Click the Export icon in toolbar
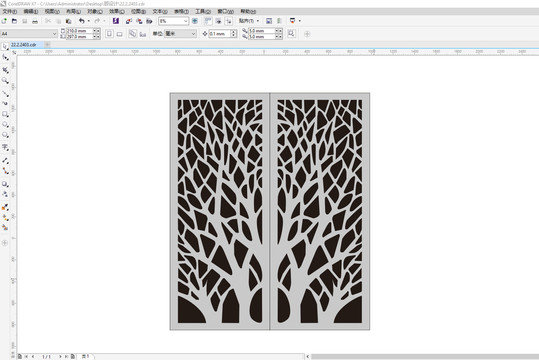 pos(139,21)
